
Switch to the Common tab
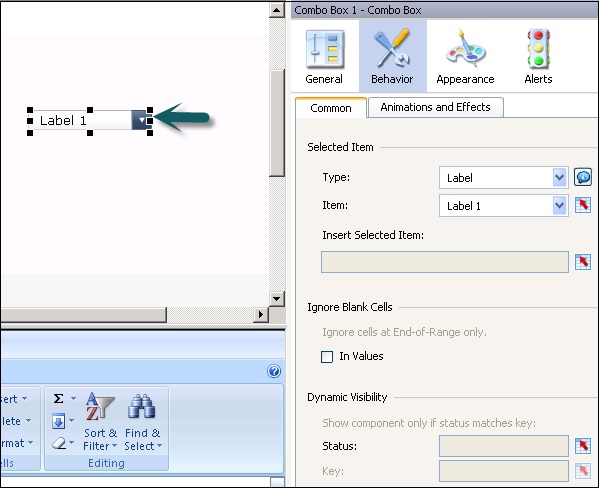pyautogui.click(x=331, y=108)
